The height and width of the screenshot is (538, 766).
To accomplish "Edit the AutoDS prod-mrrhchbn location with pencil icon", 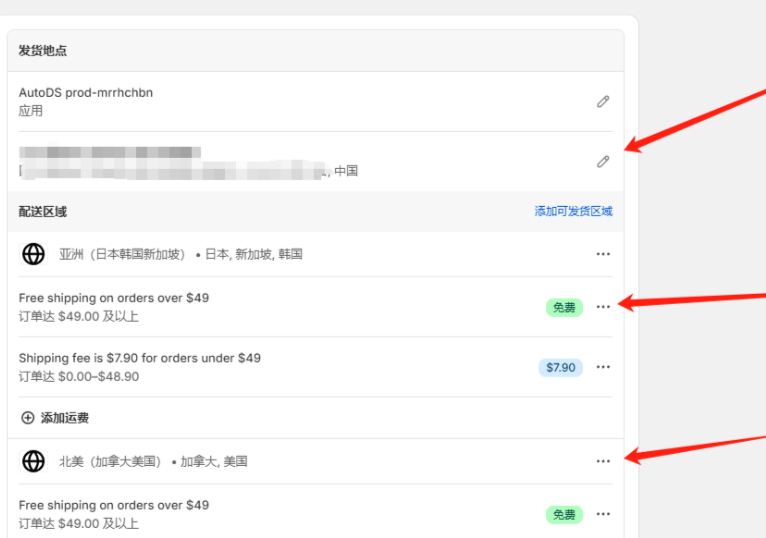I will point(603,102).
